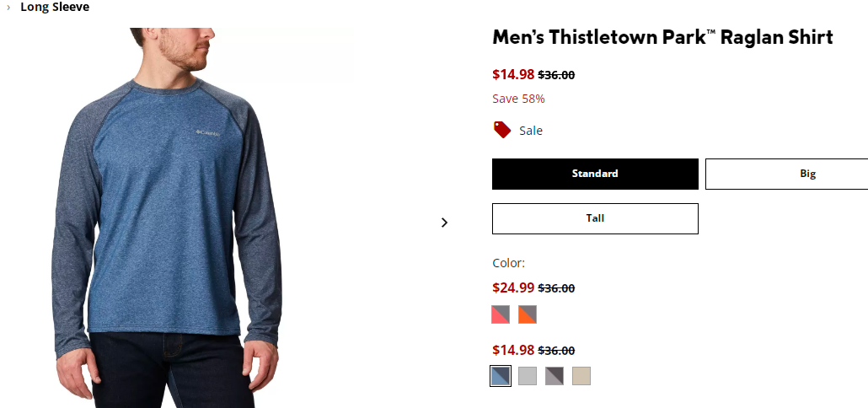
Task: Click the $24.99 color price label
Action: [x=513, y=287]
